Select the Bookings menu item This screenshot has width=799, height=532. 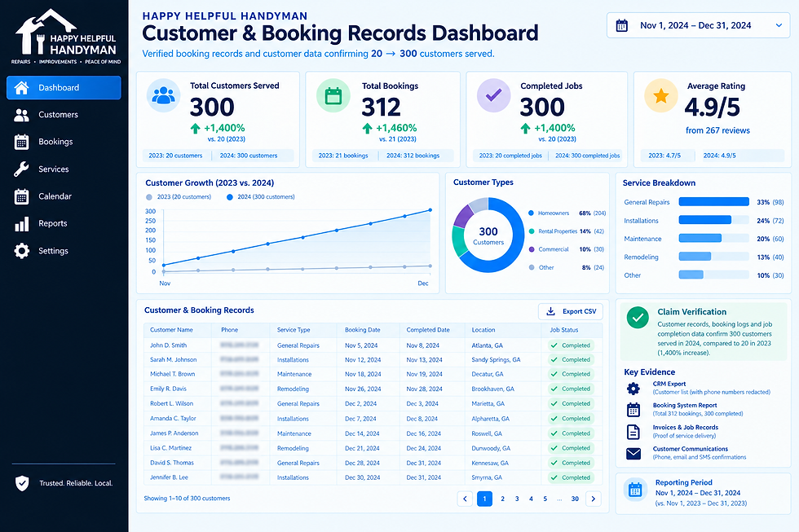pyautogui.click(x=64, y=142)
